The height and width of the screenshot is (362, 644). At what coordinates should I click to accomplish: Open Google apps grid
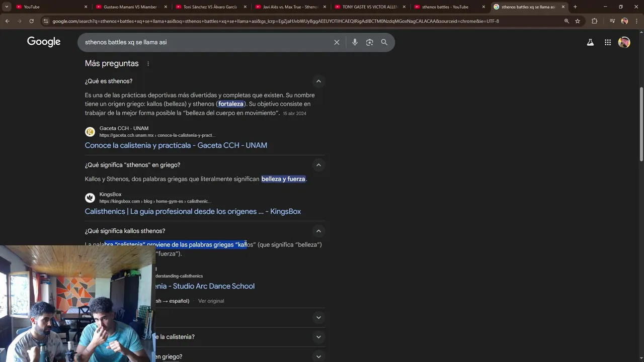click(x=608, y=42)
